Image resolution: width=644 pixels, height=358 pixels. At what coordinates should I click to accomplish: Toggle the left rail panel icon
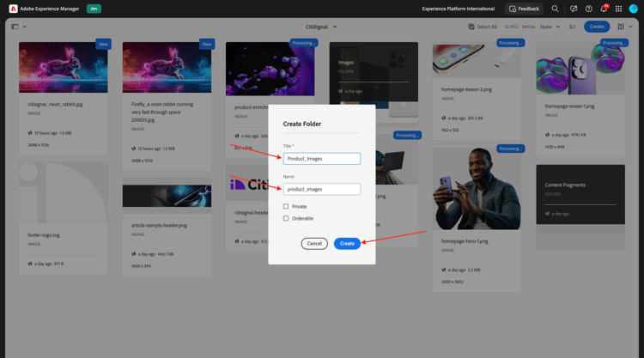point(15,27)
